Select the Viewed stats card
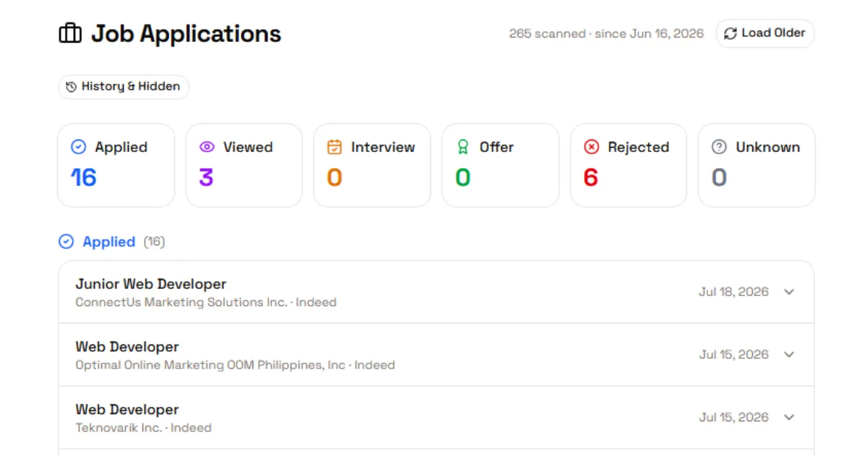 coord(244,165)
